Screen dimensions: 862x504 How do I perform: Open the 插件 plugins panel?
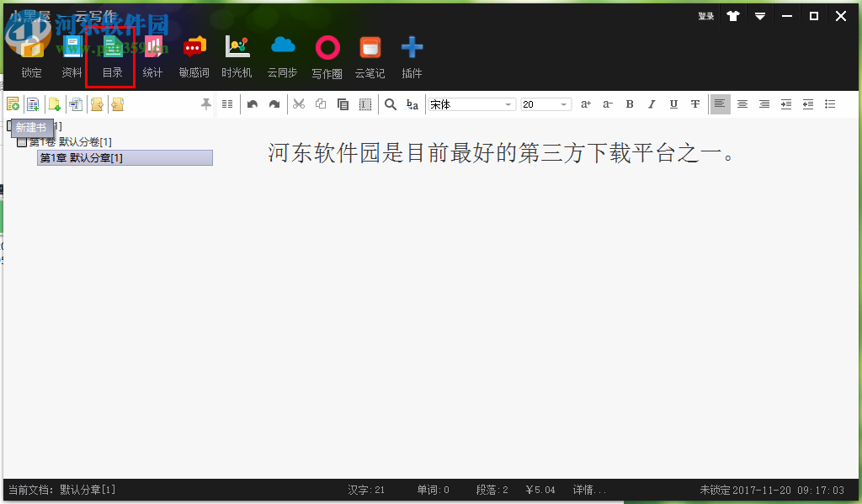tap(412, 55)
